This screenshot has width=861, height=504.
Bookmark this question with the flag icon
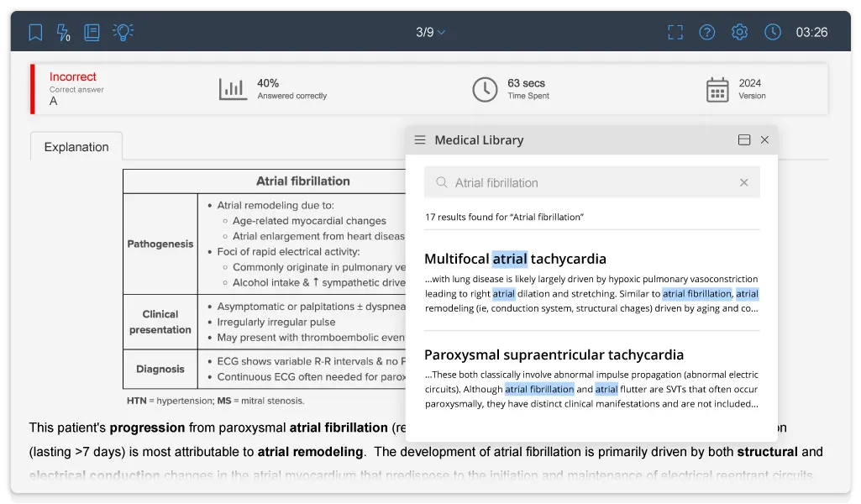35,33
